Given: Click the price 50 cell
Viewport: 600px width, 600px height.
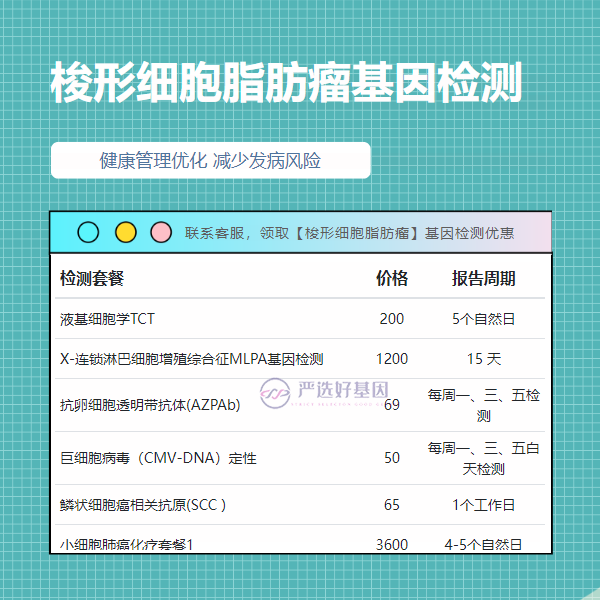Looking at the screenshot, I should [x=392, y=458].
